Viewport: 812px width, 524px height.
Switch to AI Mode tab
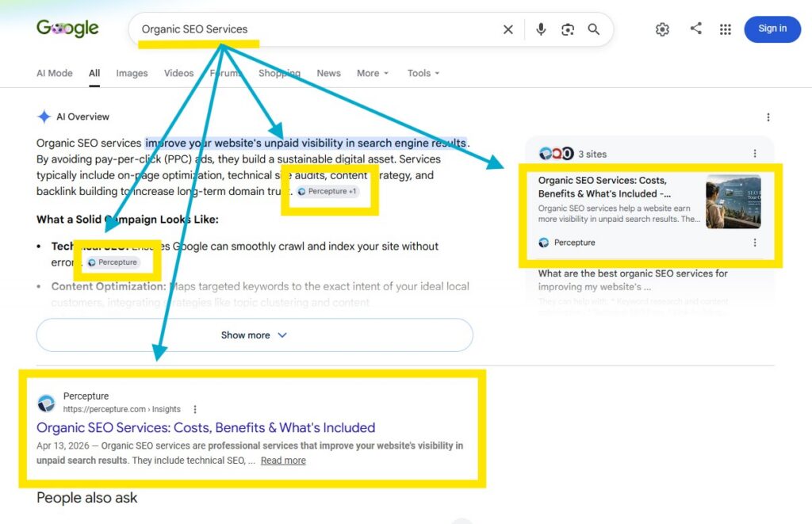[x=55, y=74]
